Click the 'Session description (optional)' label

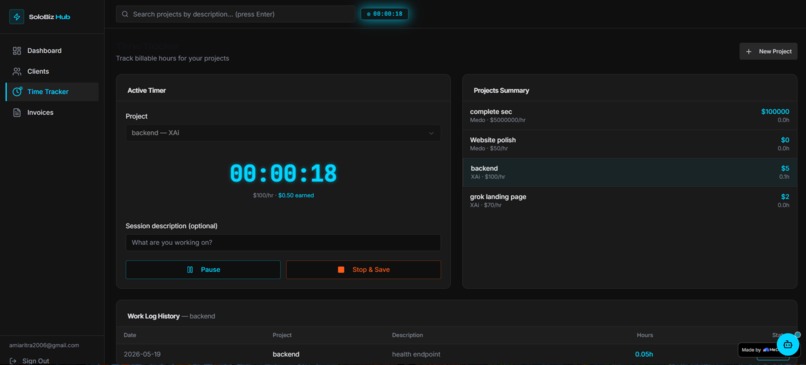tap(171, 226)
